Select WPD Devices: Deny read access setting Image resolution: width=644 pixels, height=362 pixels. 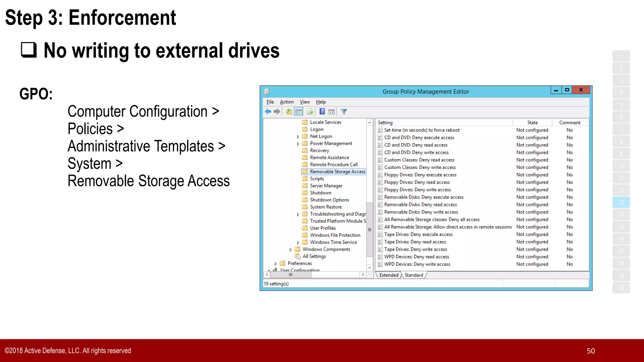(x=416, y=257)
